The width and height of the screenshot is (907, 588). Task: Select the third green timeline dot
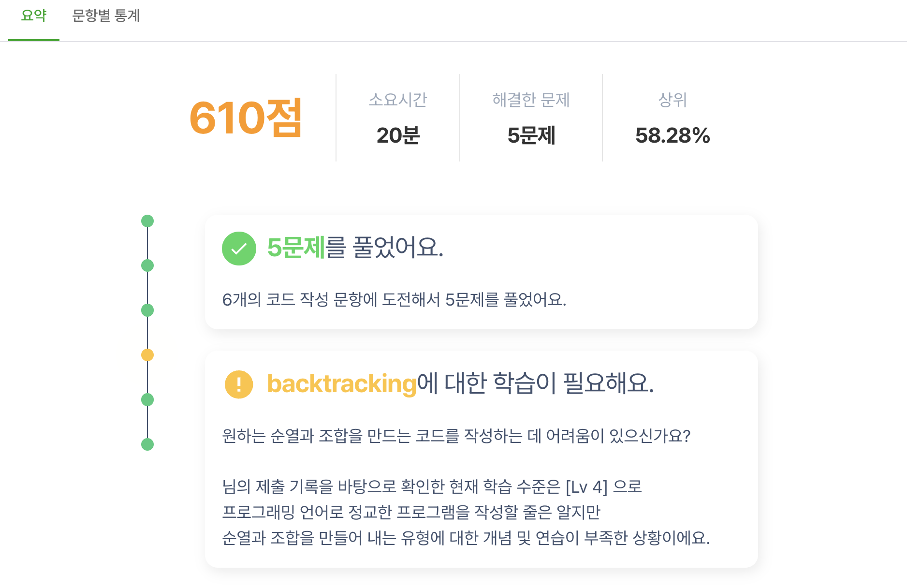click(x=147, y=310)
